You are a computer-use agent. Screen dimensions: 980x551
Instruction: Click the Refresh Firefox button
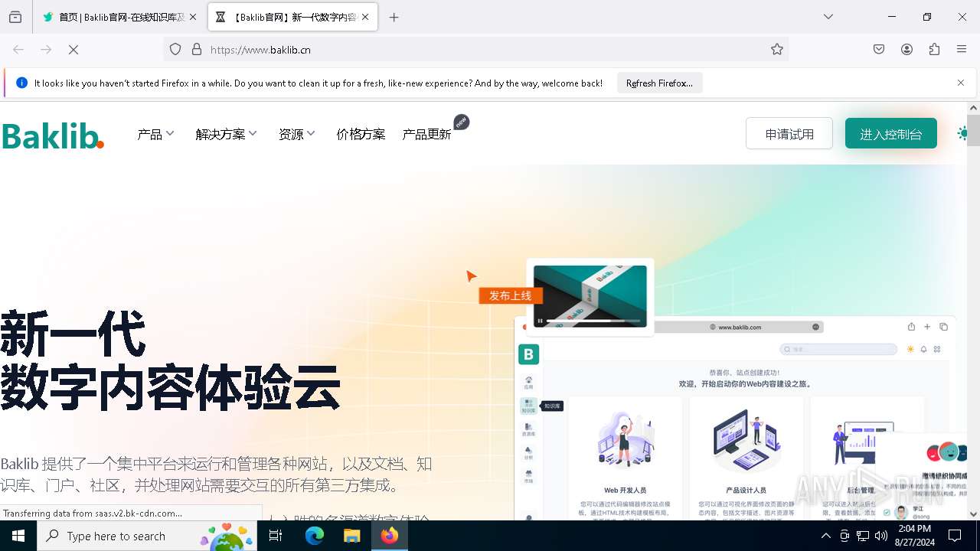(659, 83)
